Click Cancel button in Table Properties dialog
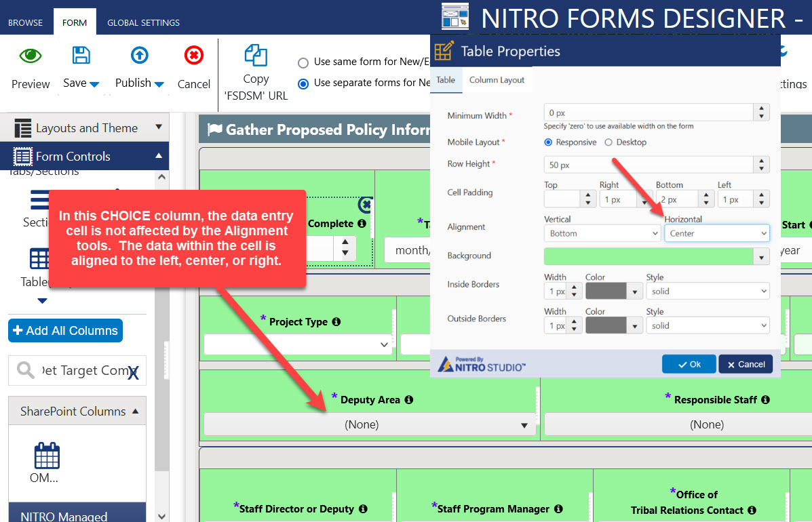812x522 pixels. [746, 364]
